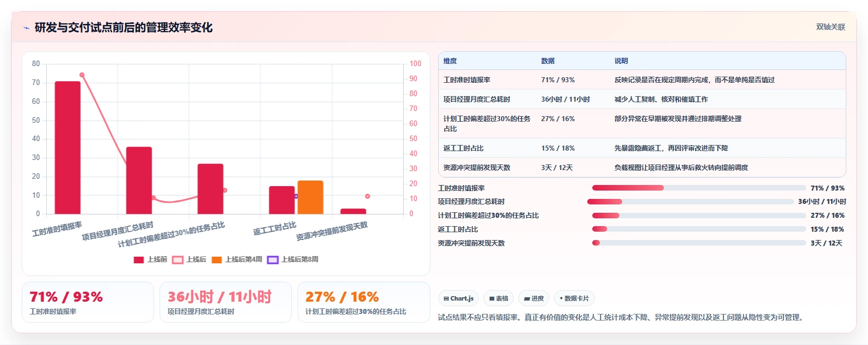Click the 项目经理月度汇总耗时 progress bar
The width and height of the screenshot is (868, 345).
click(x=691, y=202)
